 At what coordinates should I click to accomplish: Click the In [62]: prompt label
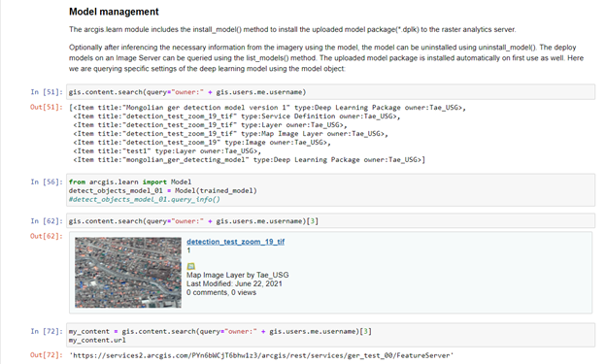click(47, 221)
